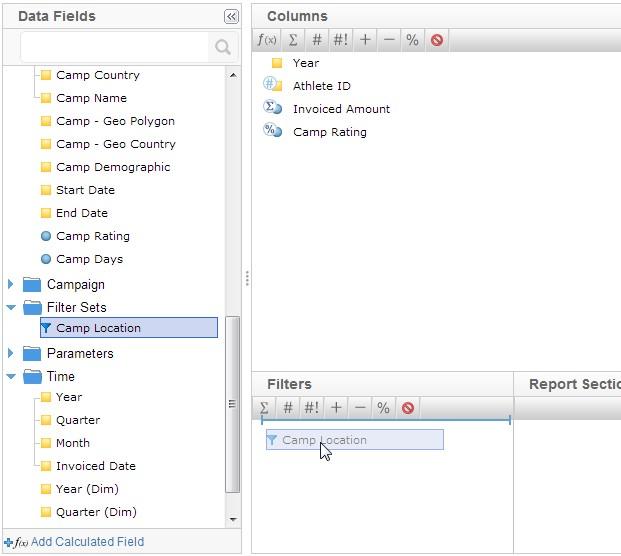Viewport: 621px width, 556px height.
Task: Click the percent icon in Filters toolbar
Action: point(383,408)
